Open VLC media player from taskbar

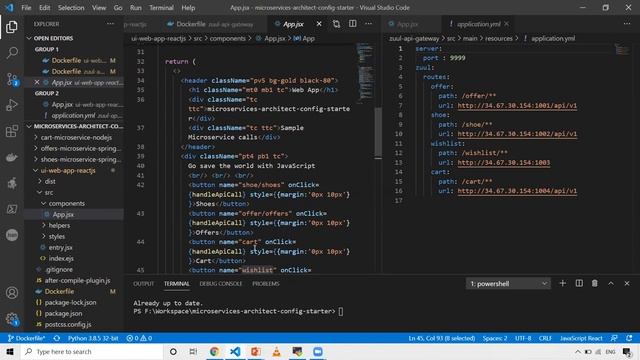click(x=276, y=351)
